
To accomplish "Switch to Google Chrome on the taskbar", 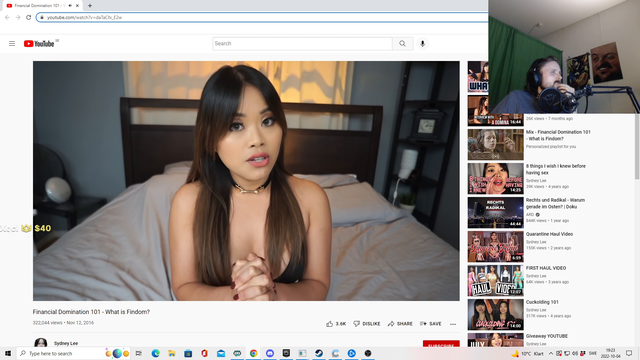I will pyautogui.click(x=253, y=353).
